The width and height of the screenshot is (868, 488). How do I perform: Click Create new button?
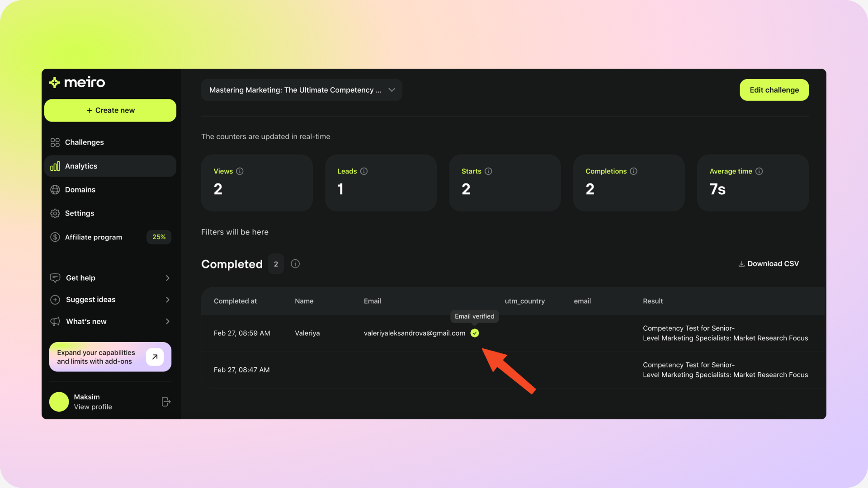(110, 110)
